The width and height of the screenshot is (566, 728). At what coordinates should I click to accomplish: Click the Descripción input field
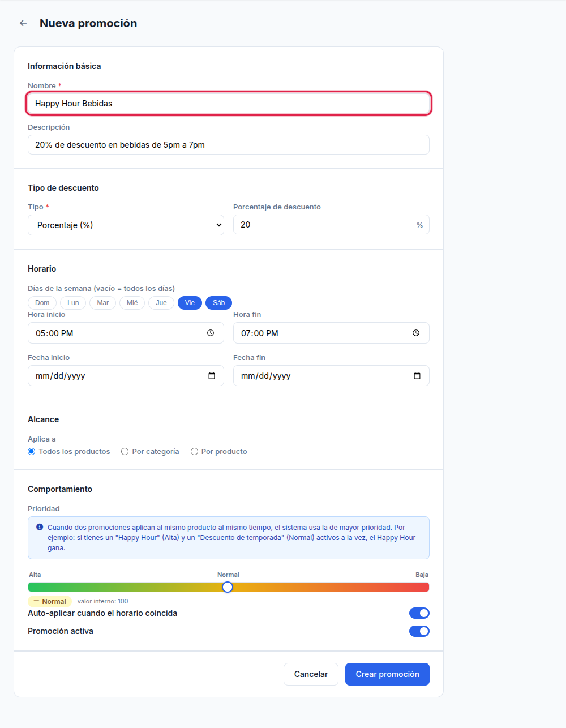coord(229,145)
